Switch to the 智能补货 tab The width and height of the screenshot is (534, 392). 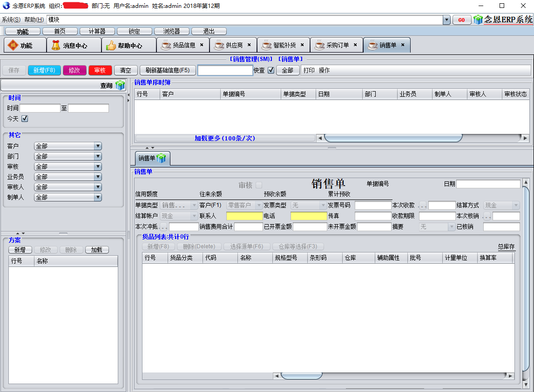click(x=284, y=45)
